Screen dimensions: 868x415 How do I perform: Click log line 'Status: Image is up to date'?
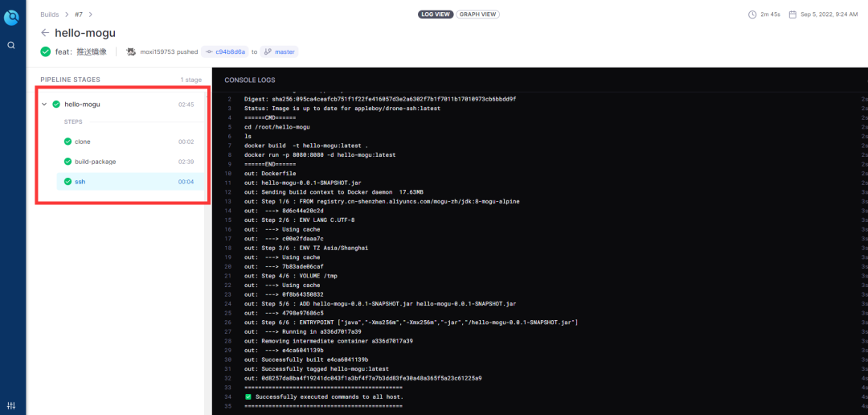tap(342, 109)
